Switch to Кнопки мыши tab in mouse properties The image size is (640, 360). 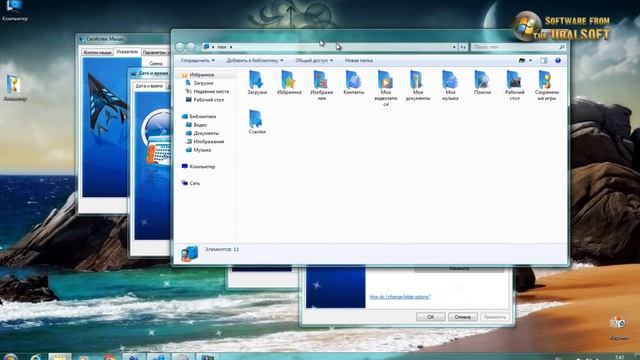click(x=97, y=53)
